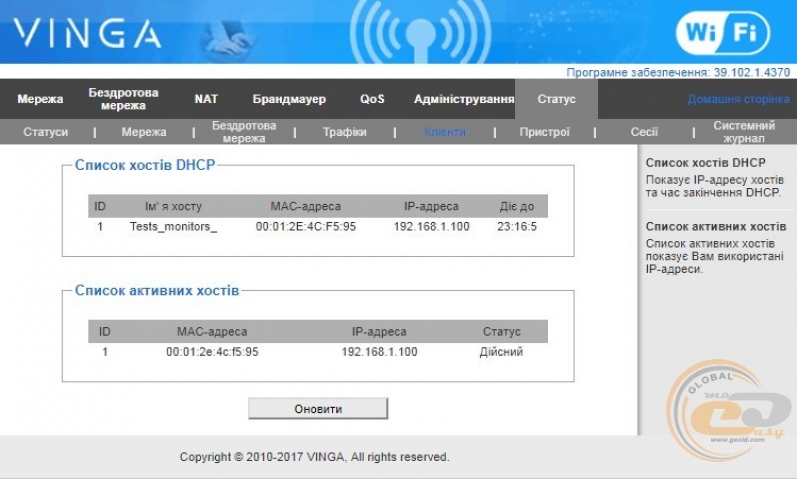
Task: Switch to Системний журнал subtab
Action: point(744,132)
